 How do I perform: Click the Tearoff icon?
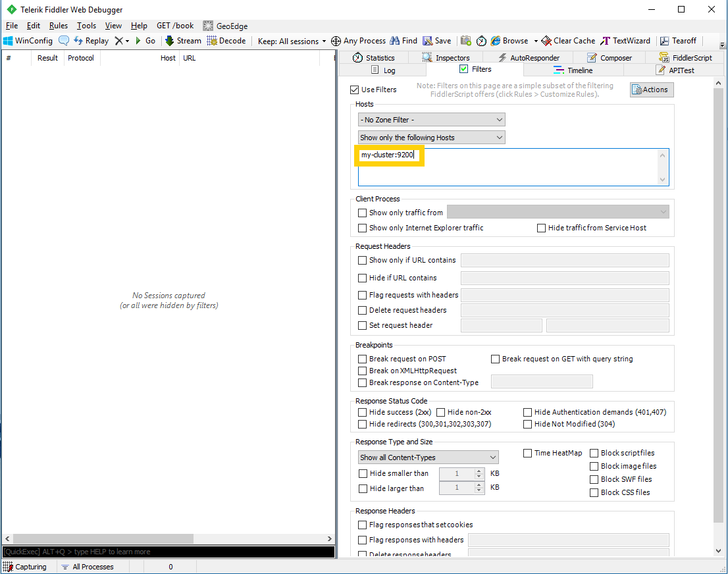coord(679,40)
